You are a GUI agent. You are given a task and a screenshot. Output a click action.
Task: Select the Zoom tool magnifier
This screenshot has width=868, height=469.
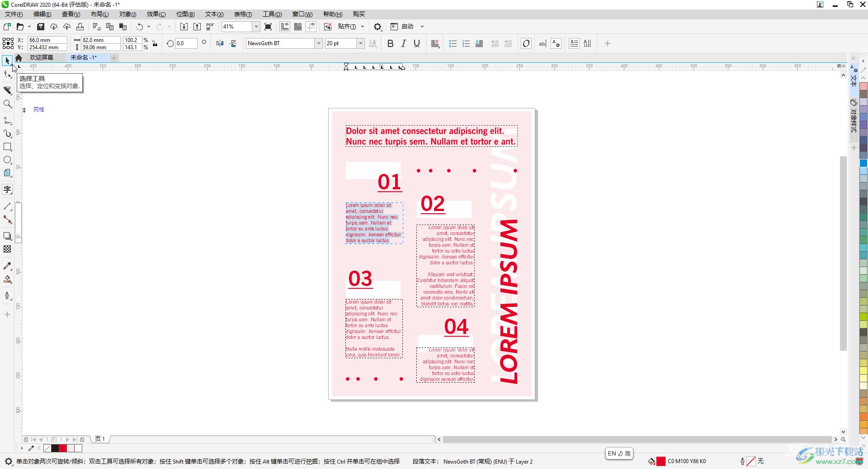click(7, 104)
